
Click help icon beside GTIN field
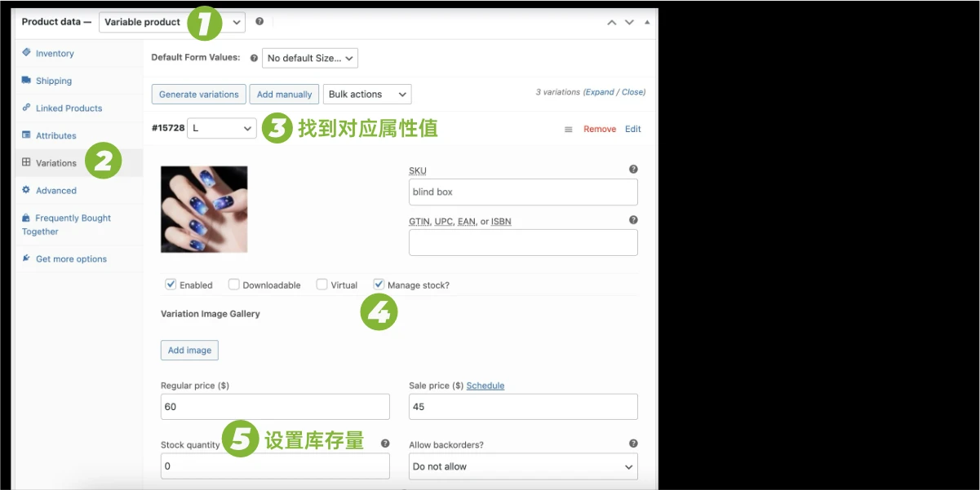(x=633, y=220)
